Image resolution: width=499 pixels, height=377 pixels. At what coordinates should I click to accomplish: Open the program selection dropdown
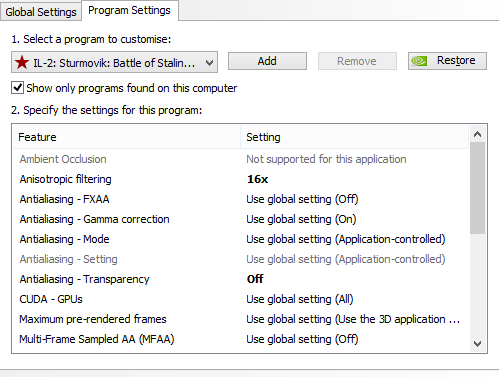point(114,62)
